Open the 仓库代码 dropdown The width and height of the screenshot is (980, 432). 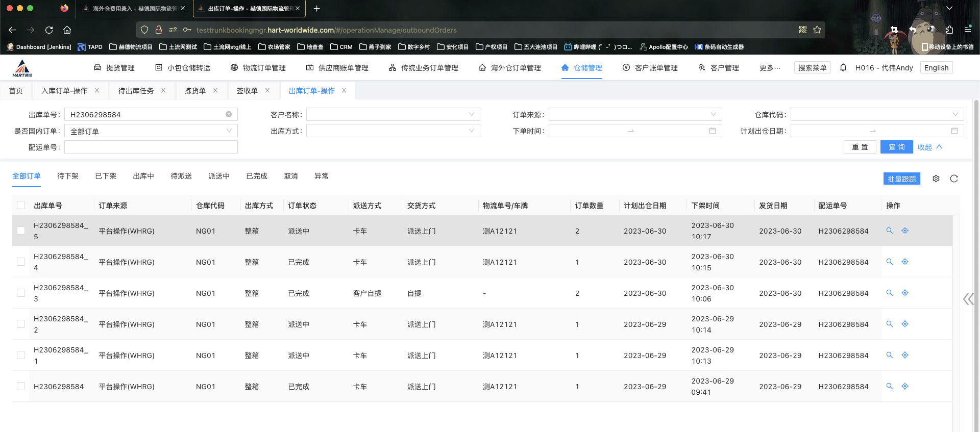(876, 114)
